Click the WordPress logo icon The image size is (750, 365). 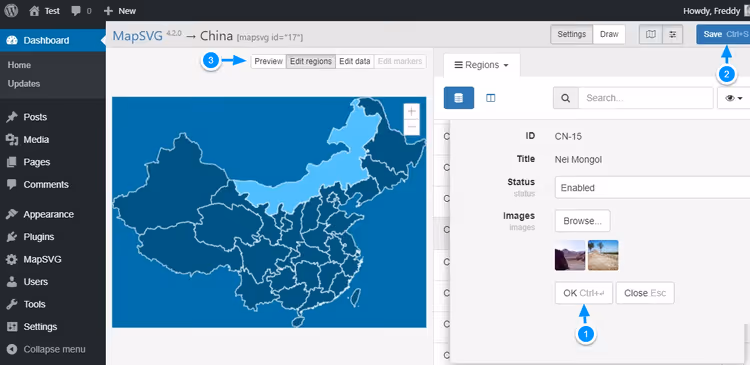[x=11, y=10]
